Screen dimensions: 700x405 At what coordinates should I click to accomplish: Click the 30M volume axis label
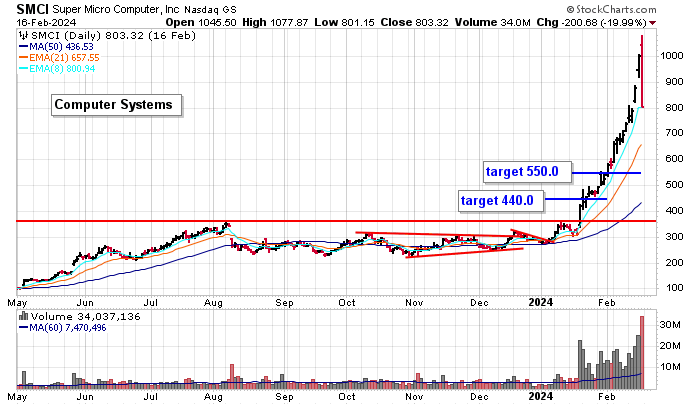[x=670, y=325]
